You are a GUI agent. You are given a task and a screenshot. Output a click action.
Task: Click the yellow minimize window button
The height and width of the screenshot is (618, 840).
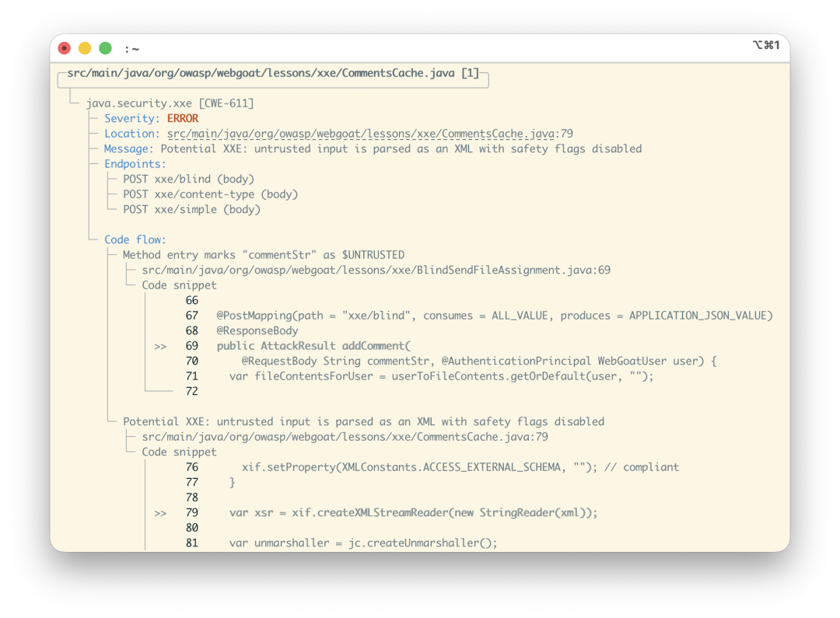85,48
